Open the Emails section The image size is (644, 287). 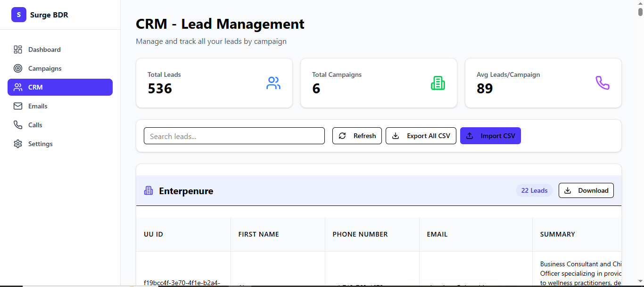point(38,106)
